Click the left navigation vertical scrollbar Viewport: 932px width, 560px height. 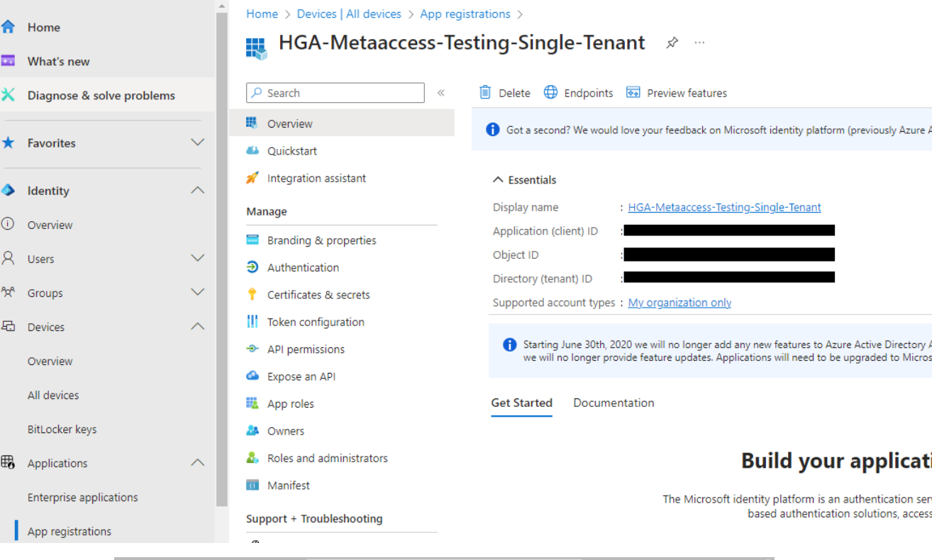(x=222, y=259)
